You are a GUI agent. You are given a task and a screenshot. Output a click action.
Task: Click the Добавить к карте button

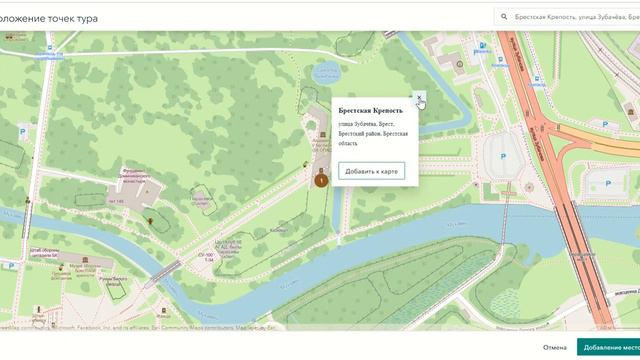point(371,171)
